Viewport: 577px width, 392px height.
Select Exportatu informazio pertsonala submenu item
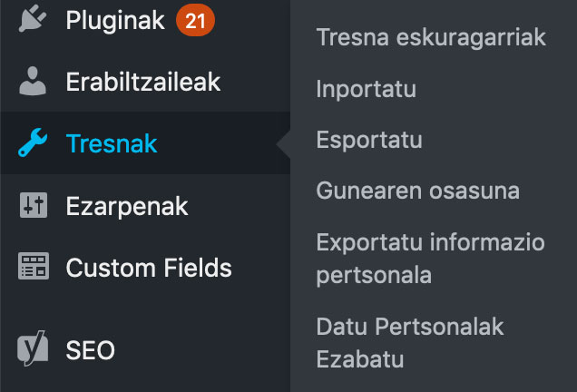pos(430,259)
